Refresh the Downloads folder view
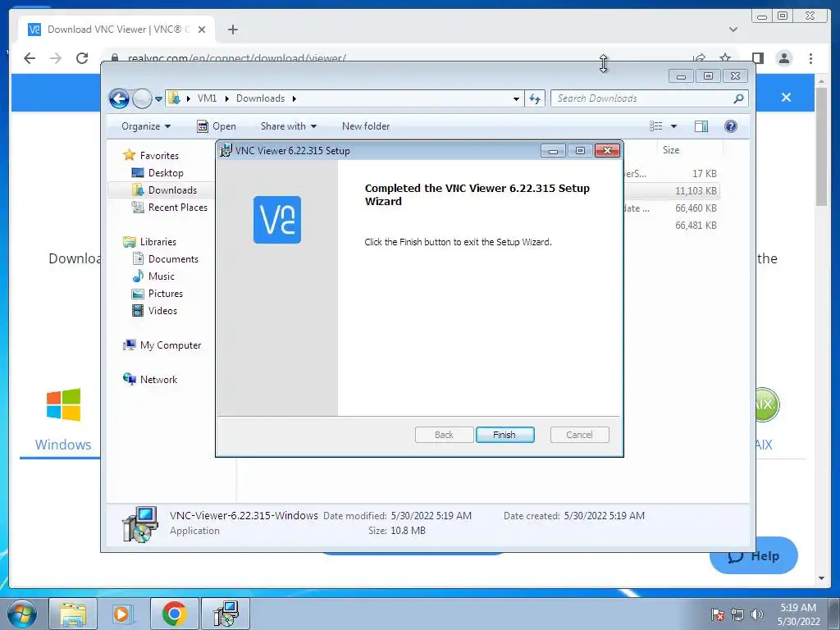 pyautogui.click(x=535, y=98)
